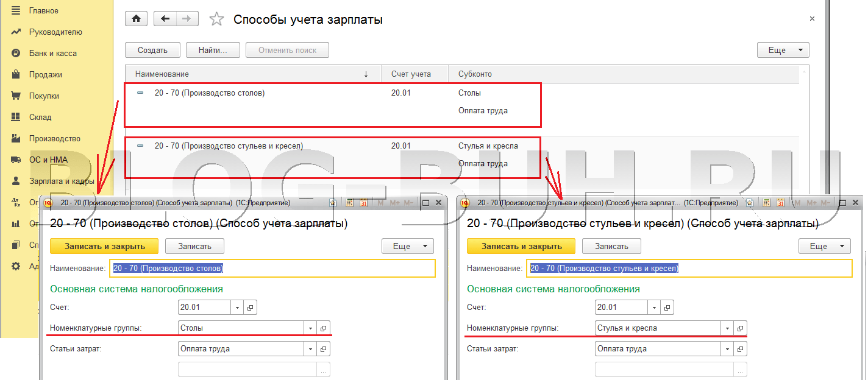Viewport: 868px width, 380px height.
Task: Expand Статьи затрат dropdown in Производство столов form
Action: pyautogui.click(x=310, y=350)
